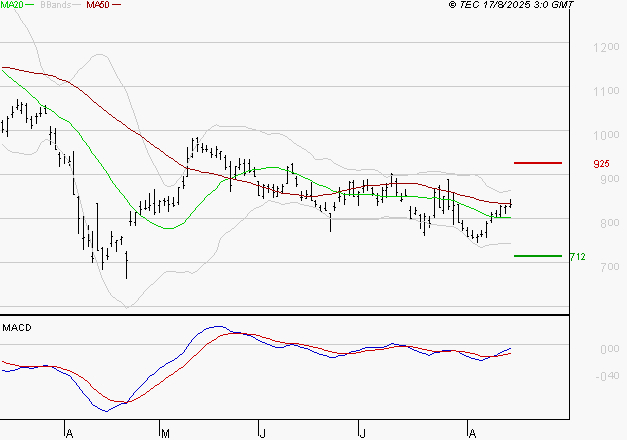Select the leftmost 'A' month label

(x=69, y=433)
